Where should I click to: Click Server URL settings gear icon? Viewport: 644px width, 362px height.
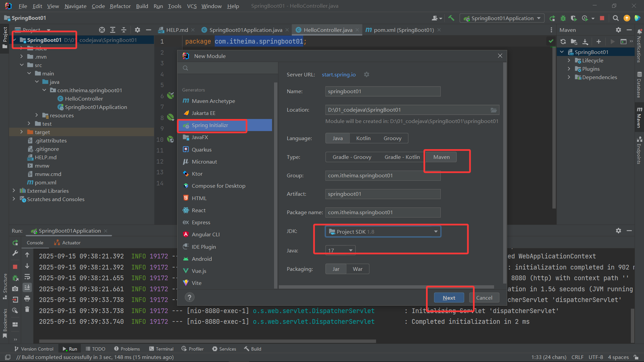point(367,74)
